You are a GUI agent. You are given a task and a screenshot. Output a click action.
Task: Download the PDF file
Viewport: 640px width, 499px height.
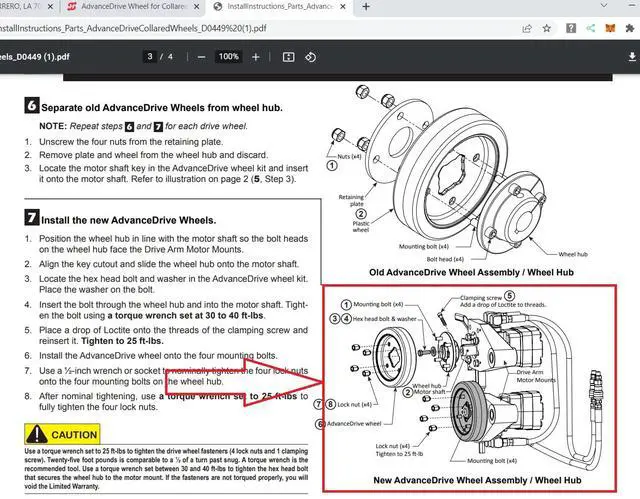click(x=632, y=57)
